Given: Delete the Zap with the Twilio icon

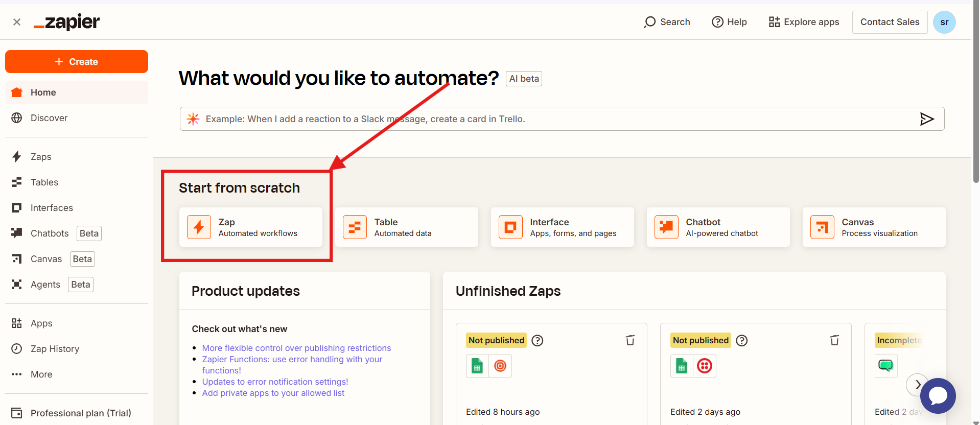Looking at the screenshot, I should click(834, 340).
